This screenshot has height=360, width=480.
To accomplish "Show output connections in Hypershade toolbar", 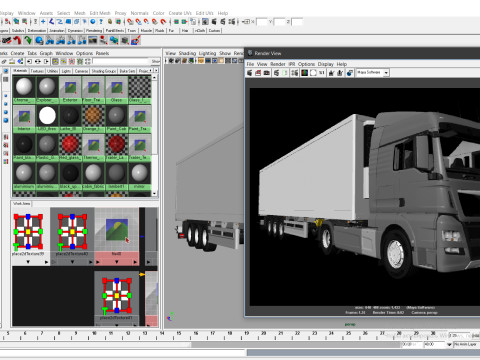I will coord(46,61).
